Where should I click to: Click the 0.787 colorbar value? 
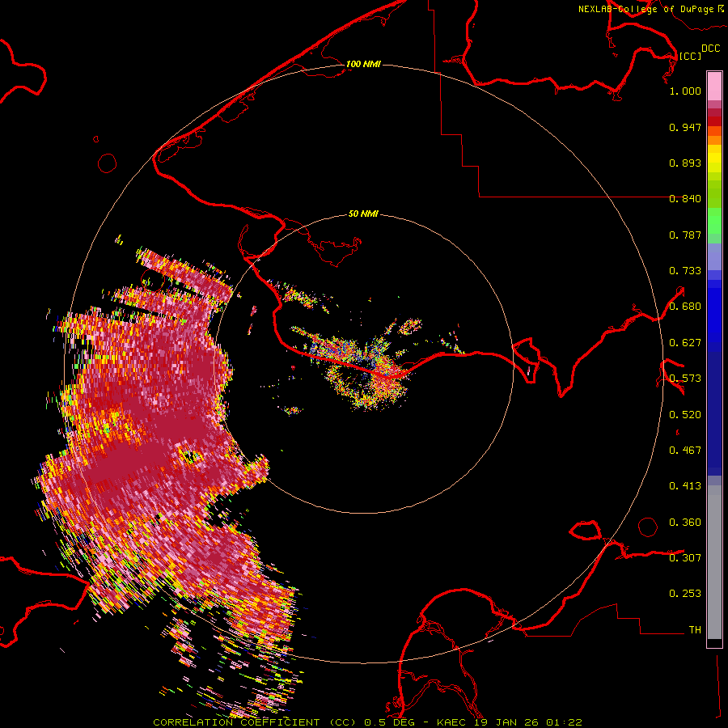coord(685,235)
